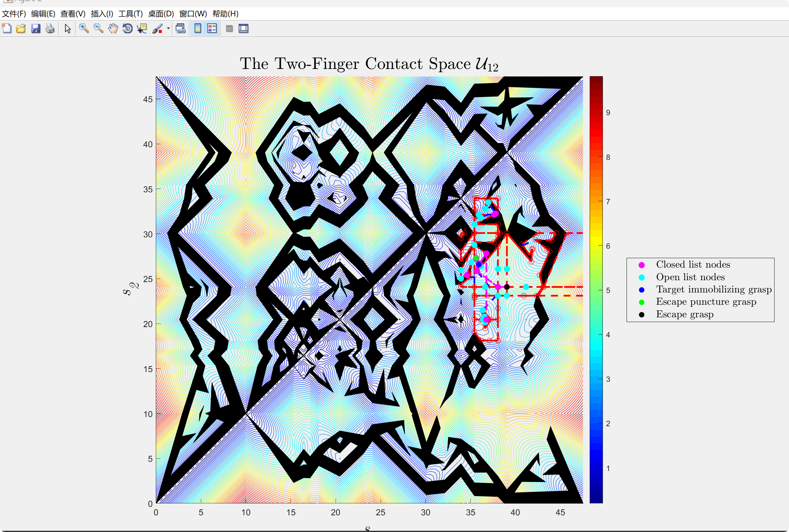Select the Edit Plot arrow tool
The width and height of the screenshot is (789, 532).
(67, 29)
